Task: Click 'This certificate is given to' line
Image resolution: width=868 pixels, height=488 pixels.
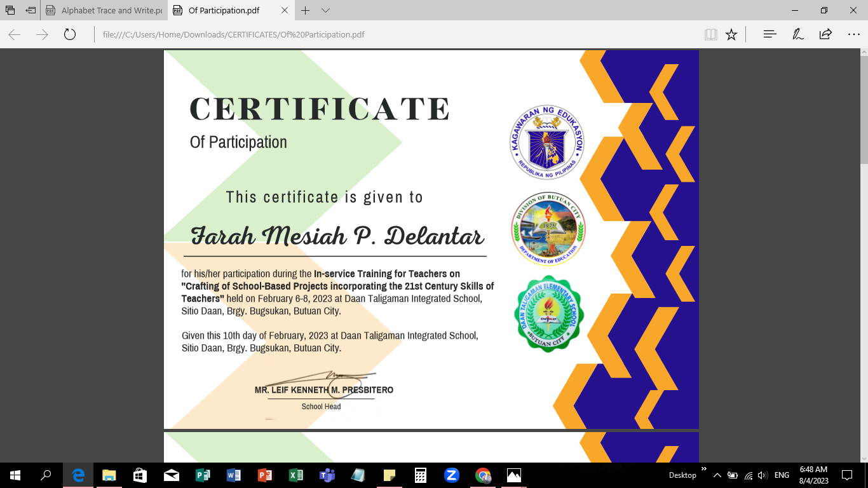Action: pos(324,197)
